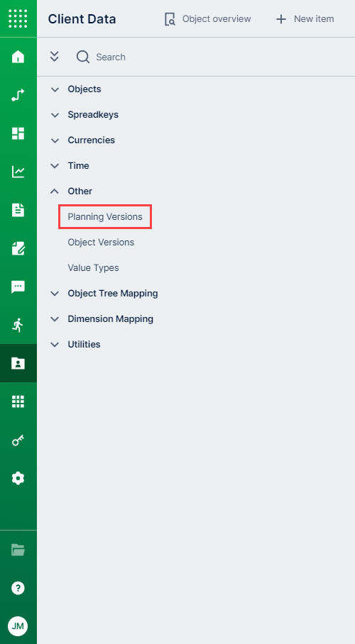
Task: Expand all with double chevron icon
Action: tap(54, 57)
